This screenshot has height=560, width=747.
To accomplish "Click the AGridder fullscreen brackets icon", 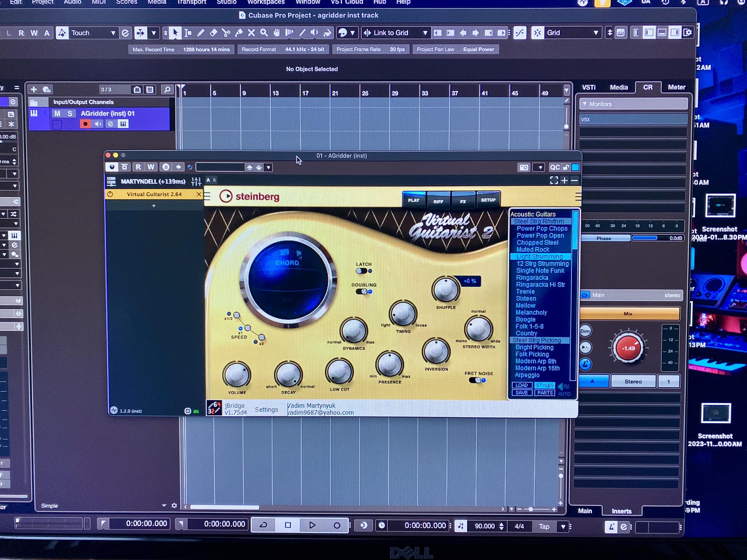I will [x=554, y=180].
